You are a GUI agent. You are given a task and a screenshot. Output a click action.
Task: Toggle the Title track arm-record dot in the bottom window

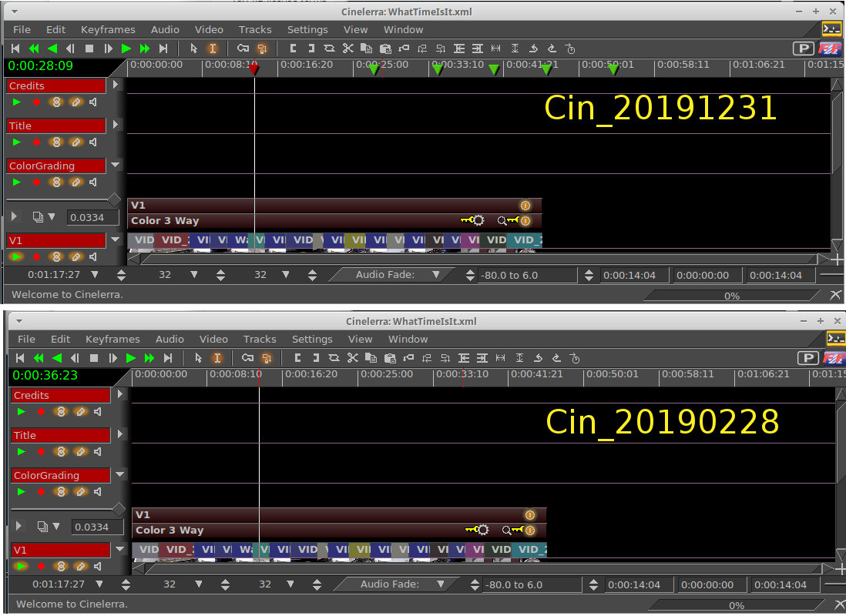click(x=41, y=451)
